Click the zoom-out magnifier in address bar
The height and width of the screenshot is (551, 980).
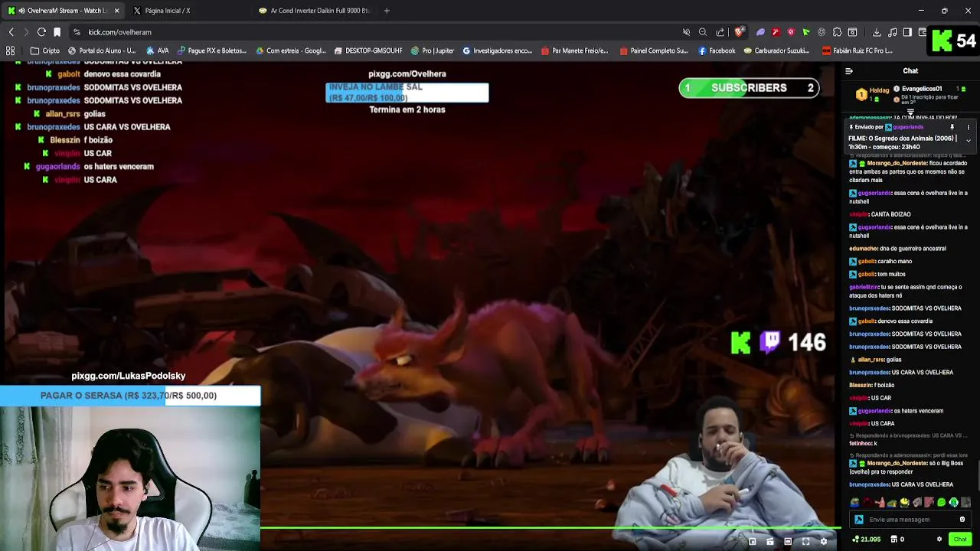pyautogui.click(x=703, y=32)
